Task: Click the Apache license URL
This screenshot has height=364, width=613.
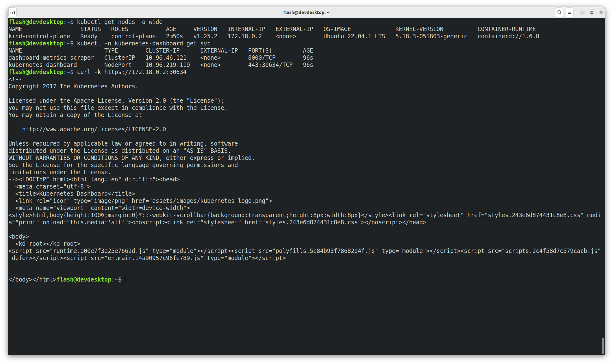Action: 94,129
